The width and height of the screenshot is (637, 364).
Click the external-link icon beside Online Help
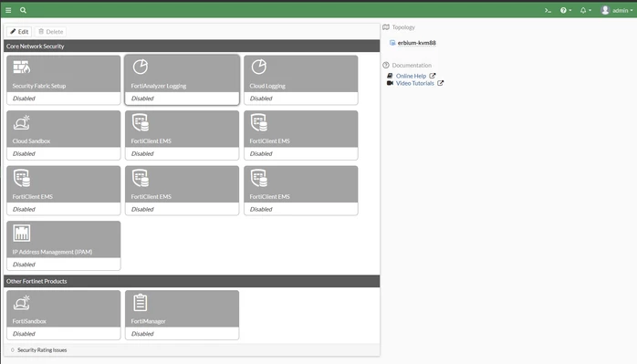(433, 76)
